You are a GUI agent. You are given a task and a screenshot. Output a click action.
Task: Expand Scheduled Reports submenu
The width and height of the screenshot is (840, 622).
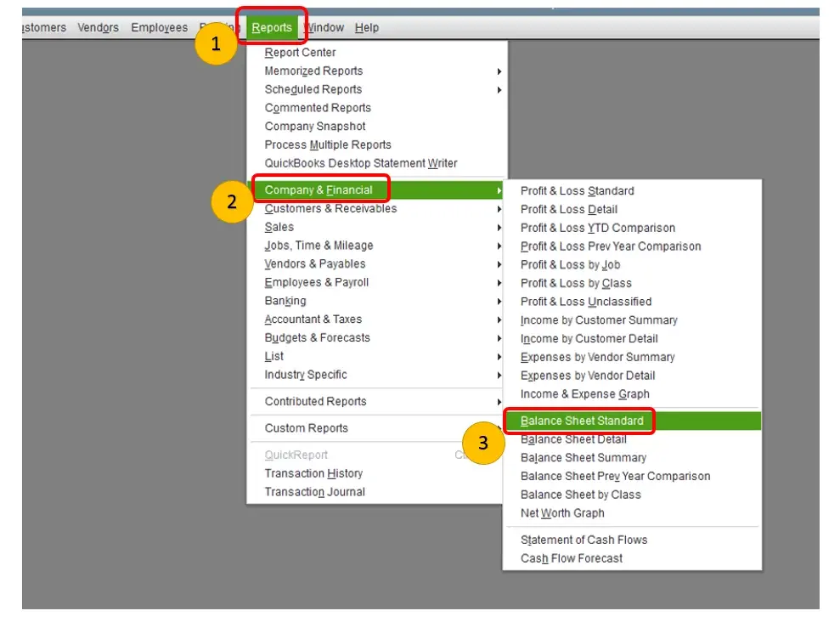coord(376,89)
